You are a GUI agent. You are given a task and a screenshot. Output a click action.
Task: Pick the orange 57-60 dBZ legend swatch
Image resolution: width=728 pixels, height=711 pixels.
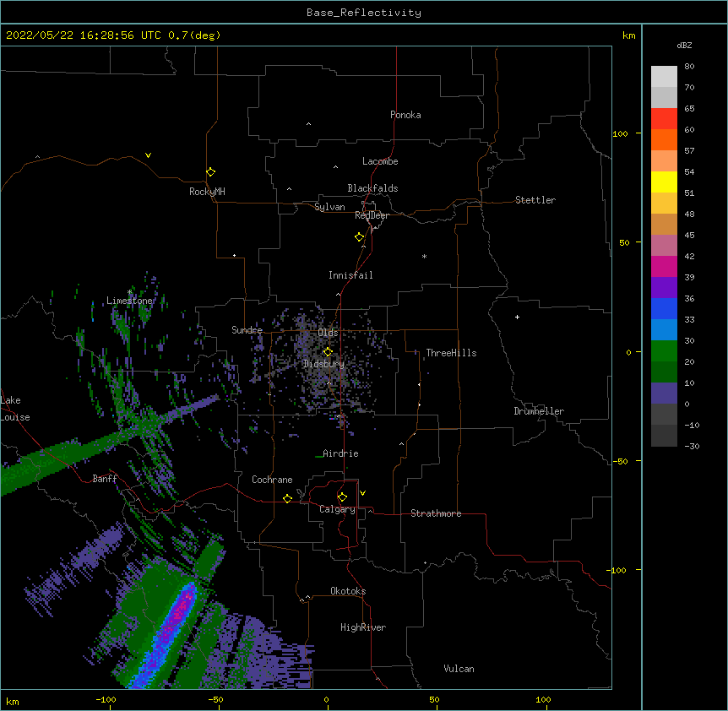(x=664, y=139)
